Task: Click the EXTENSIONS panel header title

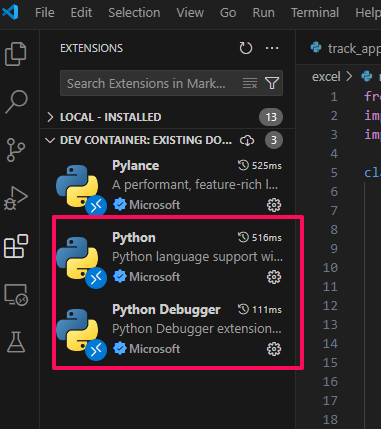Action: point(91,48)
